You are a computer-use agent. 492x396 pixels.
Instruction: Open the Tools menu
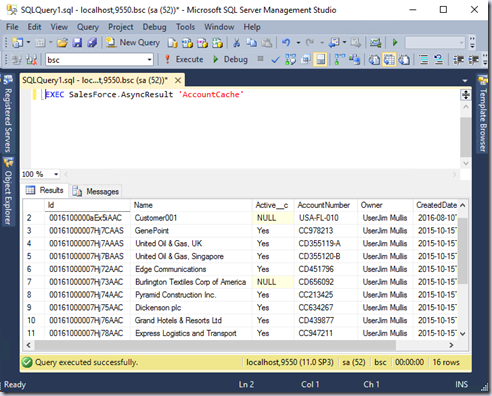[185, 27]
